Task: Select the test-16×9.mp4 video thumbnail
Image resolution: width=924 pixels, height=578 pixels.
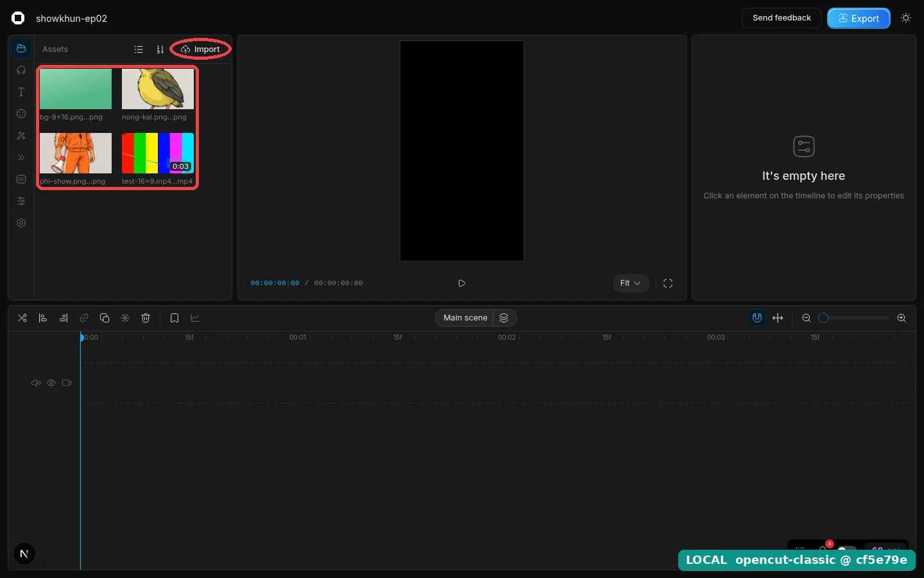Action: tap(158, 153)
